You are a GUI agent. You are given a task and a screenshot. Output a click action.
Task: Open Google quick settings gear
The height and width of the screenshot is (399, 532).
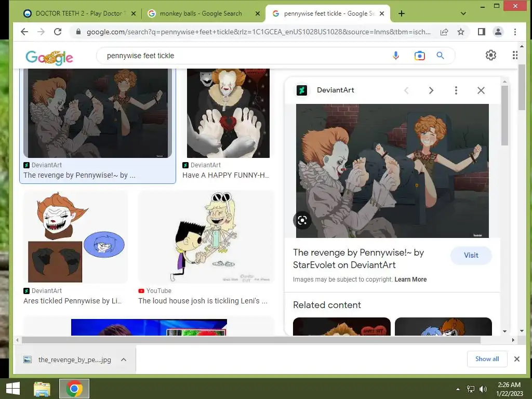[490, 55]
